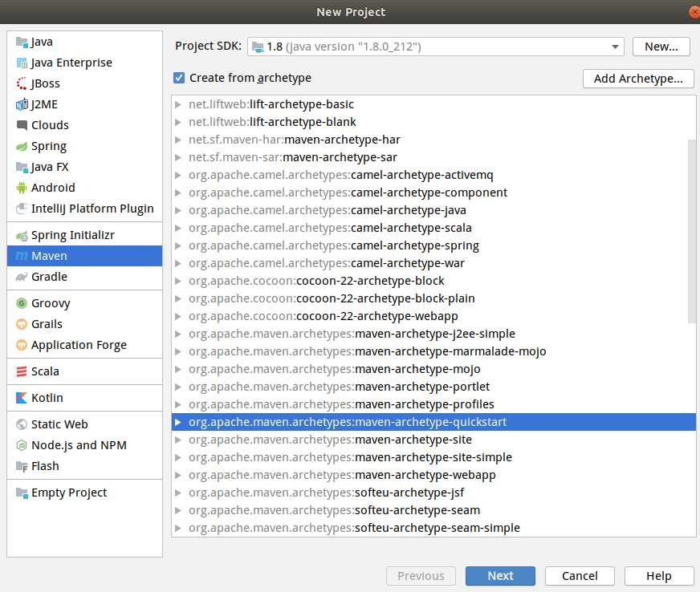This screenshot has height=592, width=700.
Task: Cancel the New Project dialog
Action: click(x=580, y=576)
